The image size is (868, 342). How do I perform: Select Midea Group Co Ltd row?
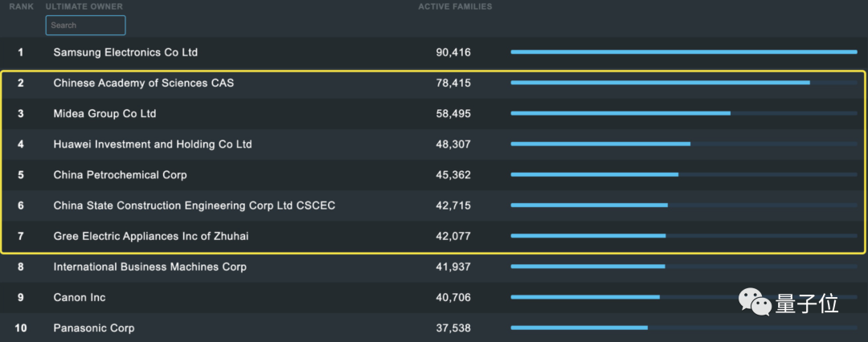[104, 114]
